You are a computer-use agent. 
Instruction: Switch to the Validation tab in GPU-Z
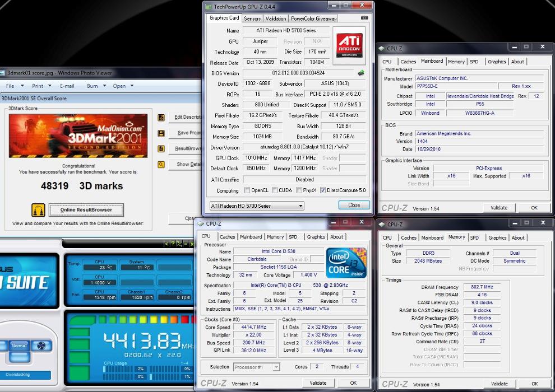click(276, 18)
